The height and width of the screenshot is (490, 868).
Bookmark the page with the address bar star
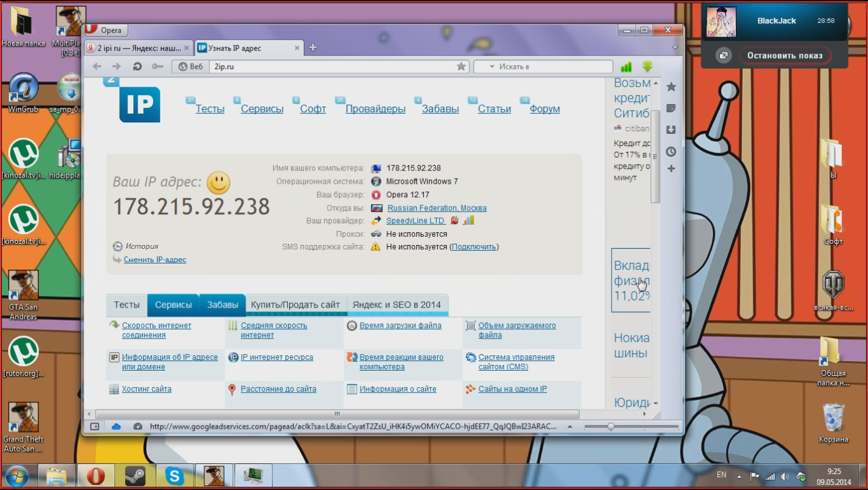[x=461, y=66]
